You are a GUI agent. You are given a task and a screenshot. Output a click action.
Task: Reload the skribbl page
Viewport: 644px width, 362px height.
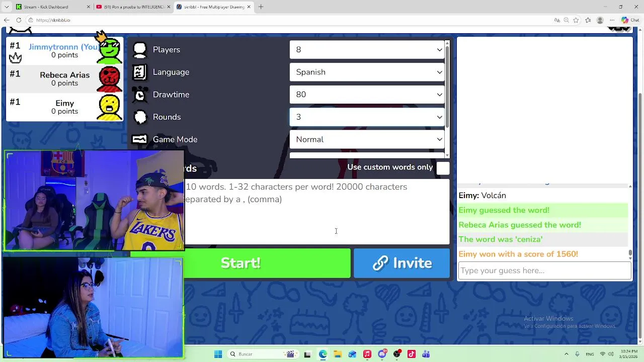tap(19, 20)
